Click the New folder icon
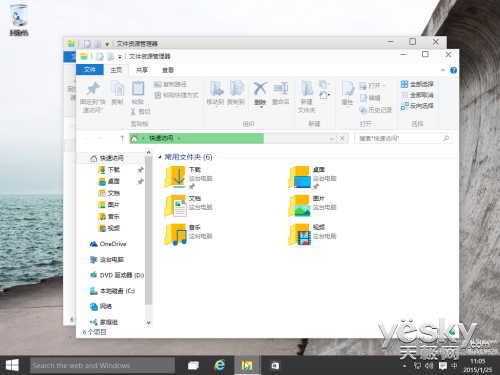Screen dimensions: 500x375 pos(307,88)
